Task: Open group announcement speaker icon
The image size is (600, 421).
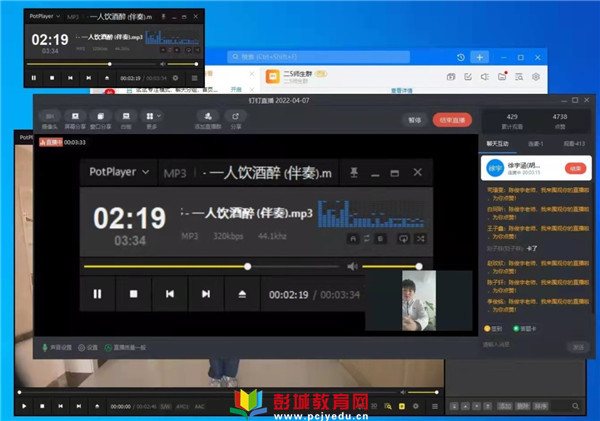Action: (x=484, y=77)
